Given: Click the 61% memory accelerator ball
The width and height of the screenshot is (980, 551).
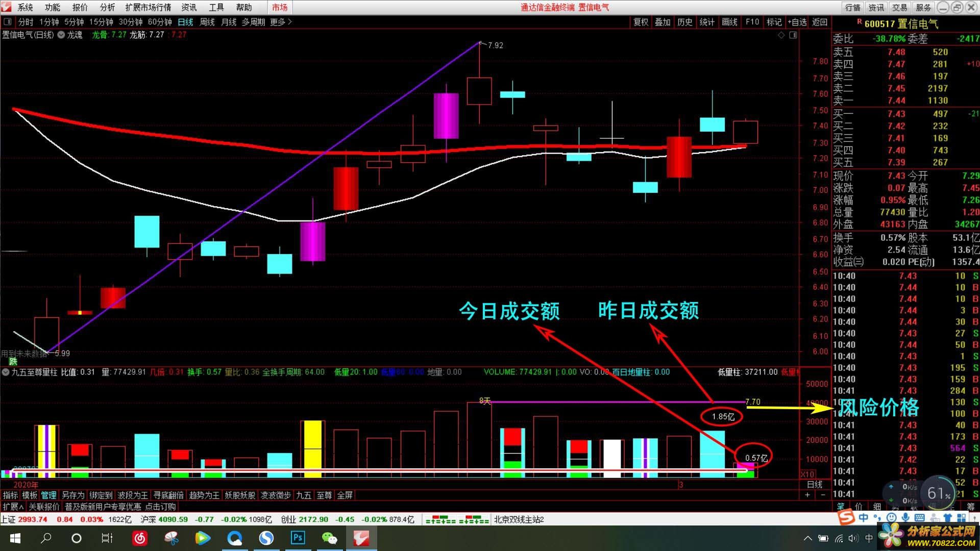Looking at the screenshot, I should 938,493.
